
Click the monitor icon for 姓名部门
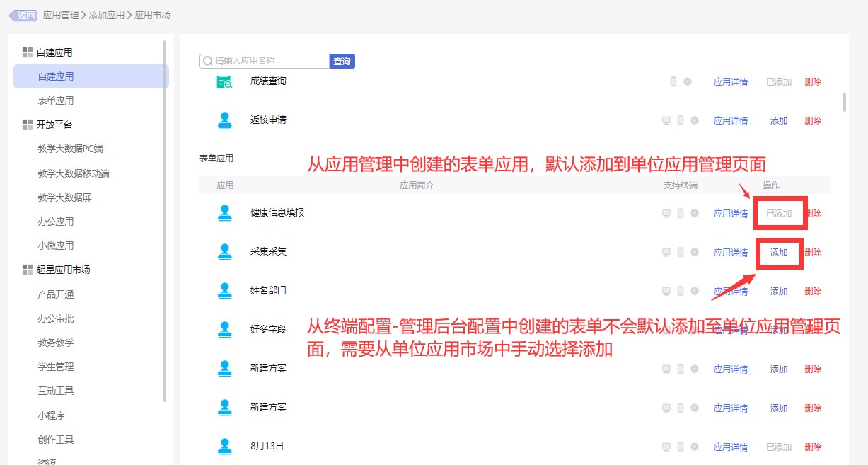tap(666, 291)
